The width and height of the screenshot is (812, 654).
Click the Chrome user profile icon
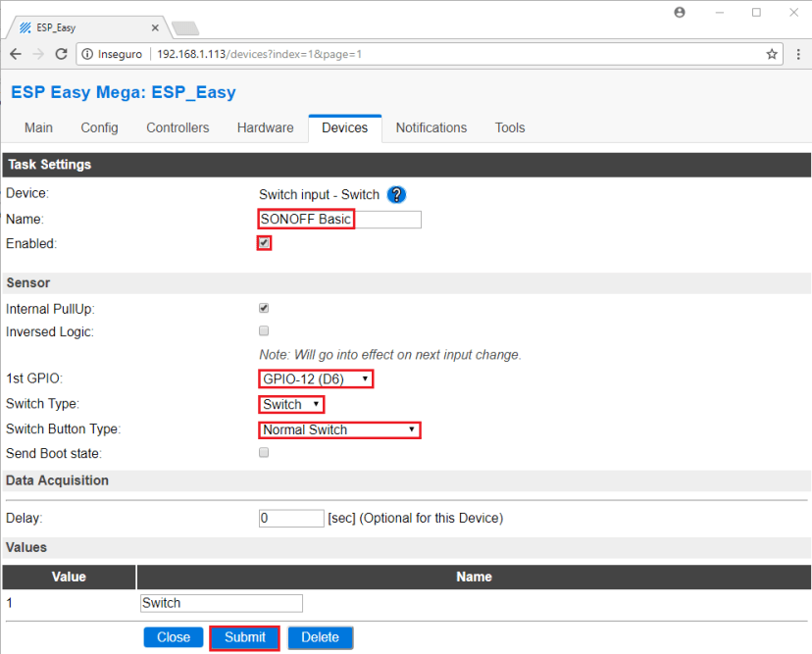[x=680, y=13]
